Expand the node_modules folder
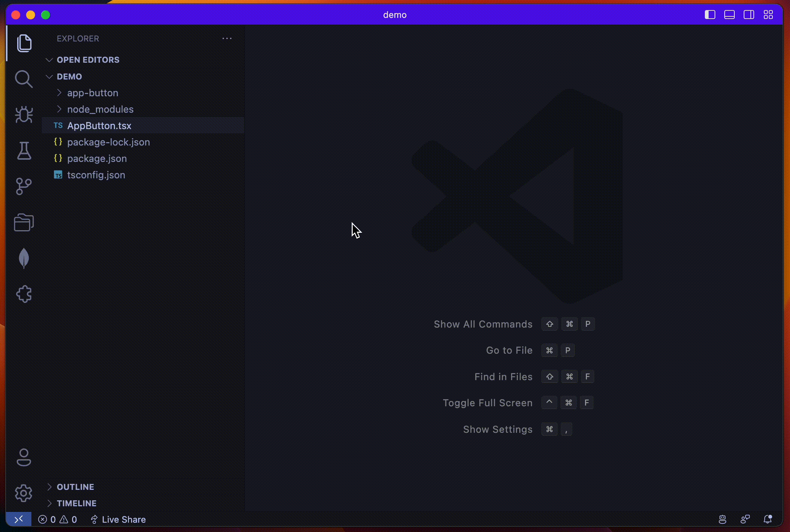Screen dimensions: 790x532 100,109
